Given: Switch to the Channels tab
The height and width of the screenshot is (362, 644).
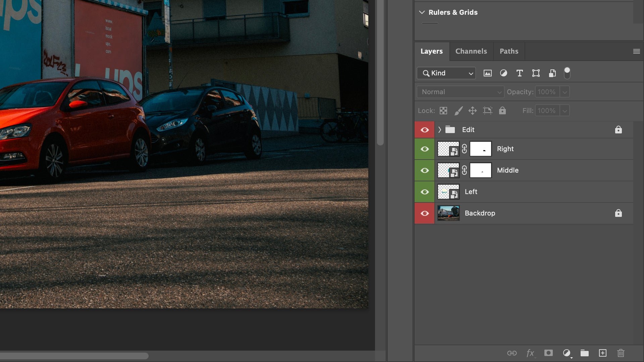Looking at the screenshot, I should point(471,51).
